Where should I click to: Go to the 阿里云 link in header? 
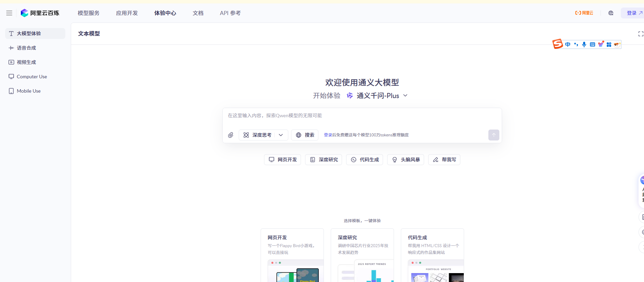584,13
